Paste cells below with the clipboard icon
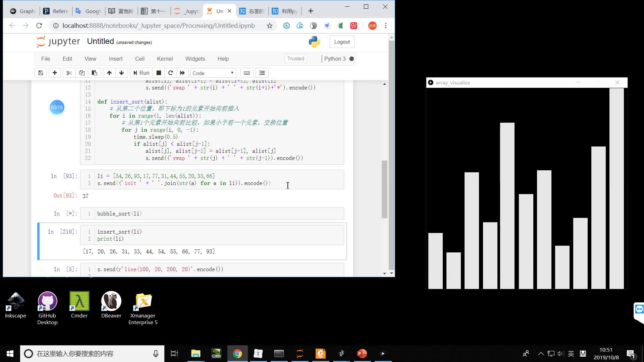 (x=94, y=73)
